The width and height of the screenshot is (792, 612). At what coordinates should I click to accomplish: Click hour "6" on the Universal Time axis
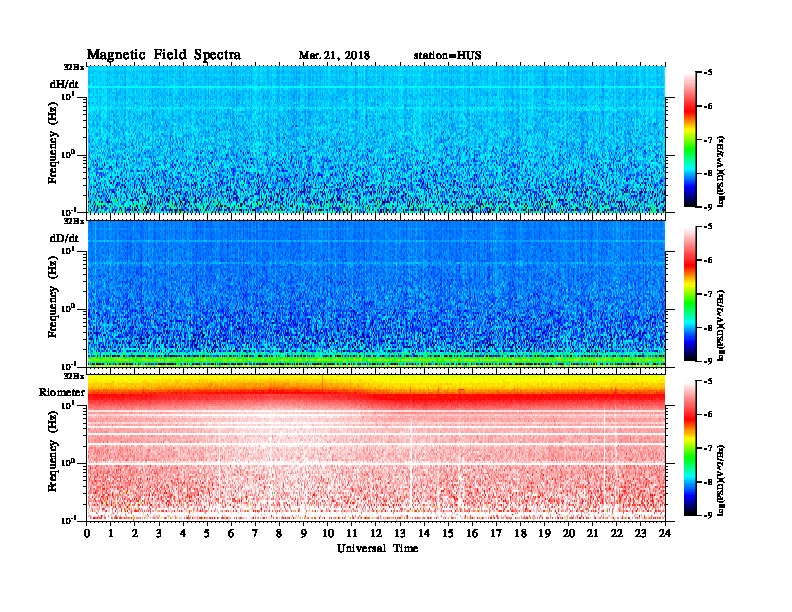[x=231, y=534]
